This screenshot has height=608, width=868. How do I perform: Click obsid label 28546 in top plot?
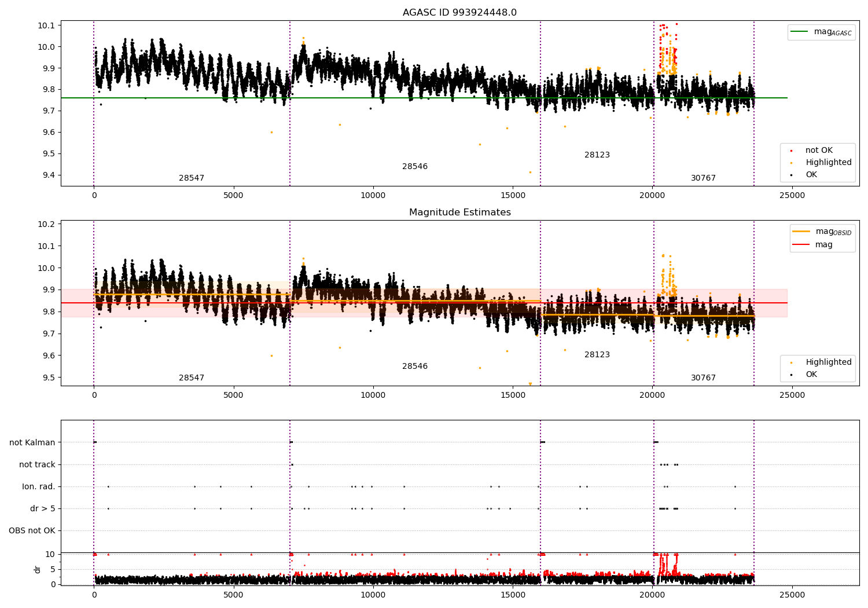pyautogui.click(x=415, y=167)
